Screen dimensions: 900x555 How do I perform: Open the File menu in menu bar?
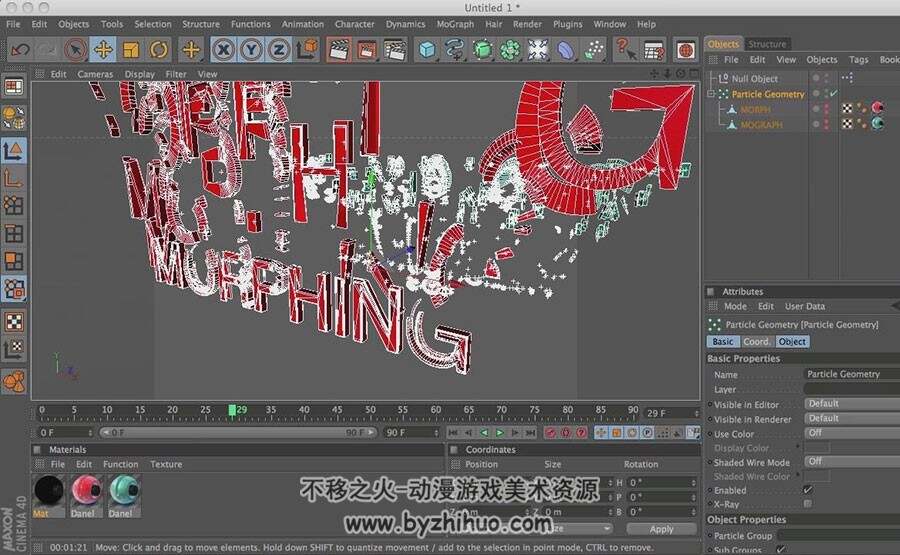coord(13,24)
